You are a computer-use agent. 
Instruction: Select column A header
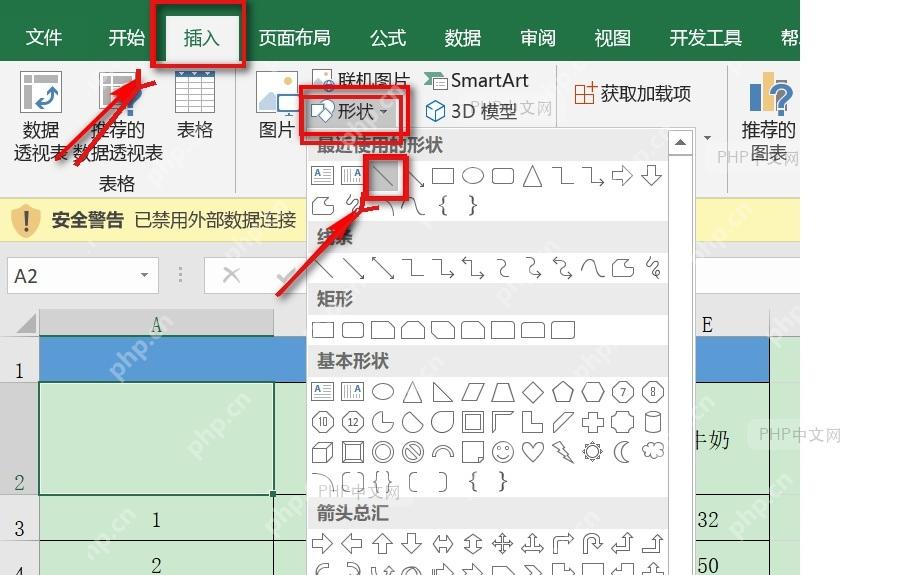156,324
